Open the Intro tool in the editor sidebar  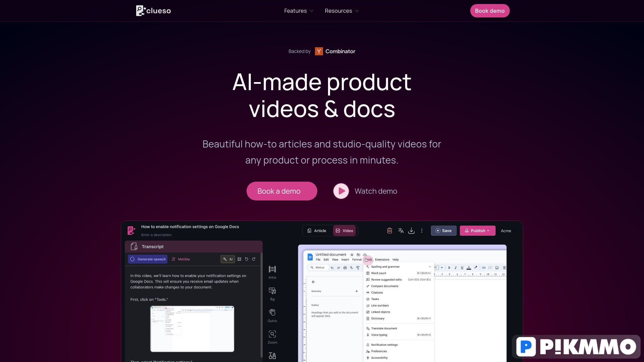[x=272, y=272]
